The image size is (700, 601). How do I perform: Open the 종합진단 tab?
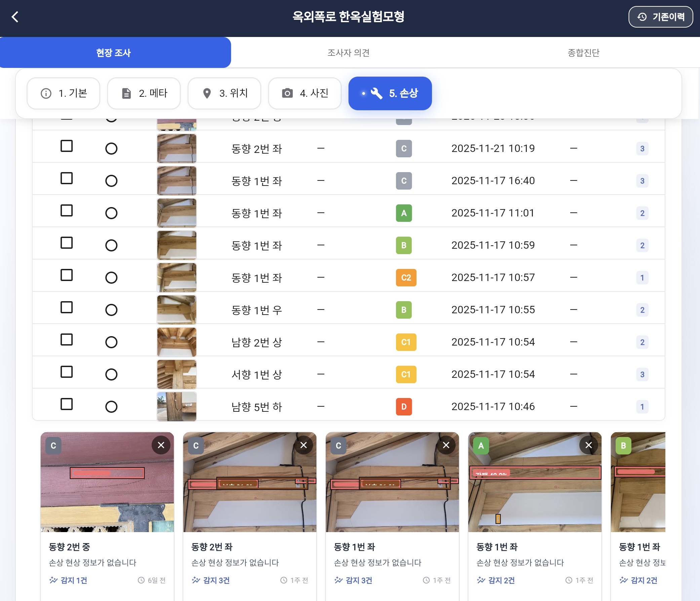click(x=583, y=52)
